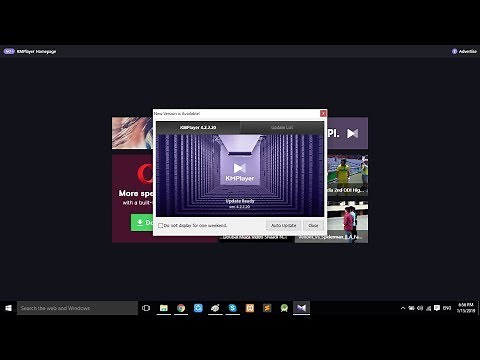Open the taskbar clock and date
The height and width of the screenshot is (360, 480).
[x=466, y=308]
